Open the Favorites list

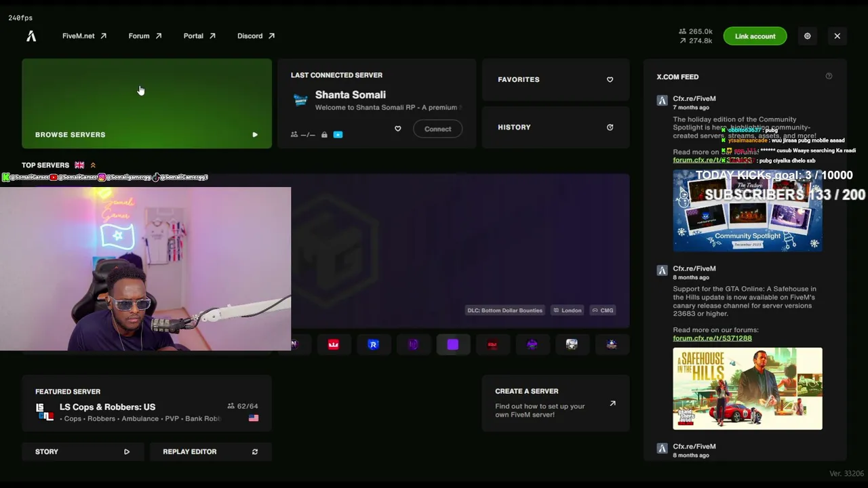555,80
